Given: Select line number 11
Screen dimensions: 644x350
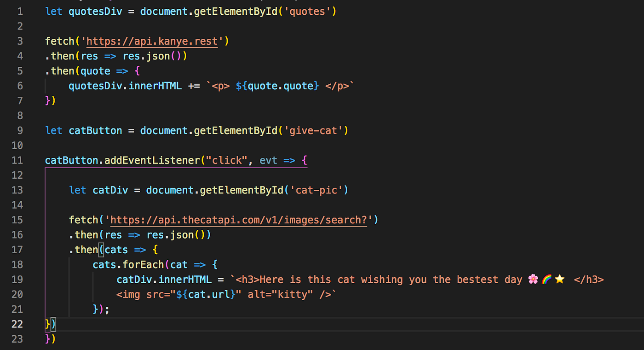Looking at the screenshot, I should pos(17,160).
